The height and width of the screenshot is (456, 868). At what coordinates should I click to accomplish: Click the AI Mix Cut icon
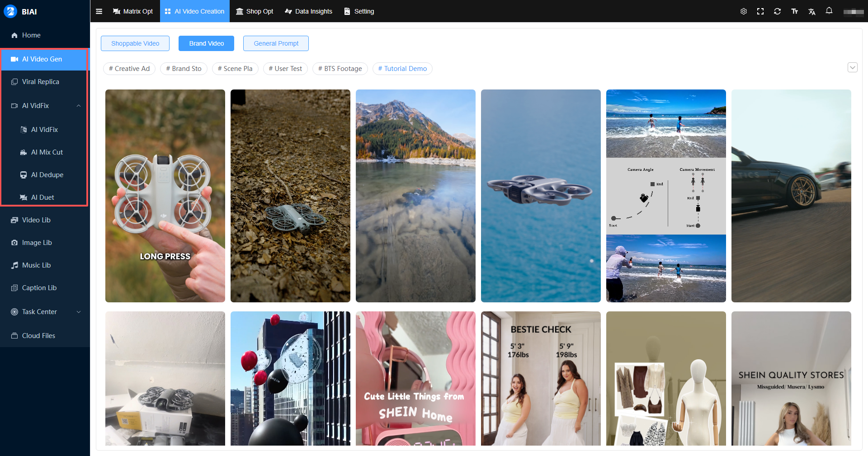coord(24,152)
